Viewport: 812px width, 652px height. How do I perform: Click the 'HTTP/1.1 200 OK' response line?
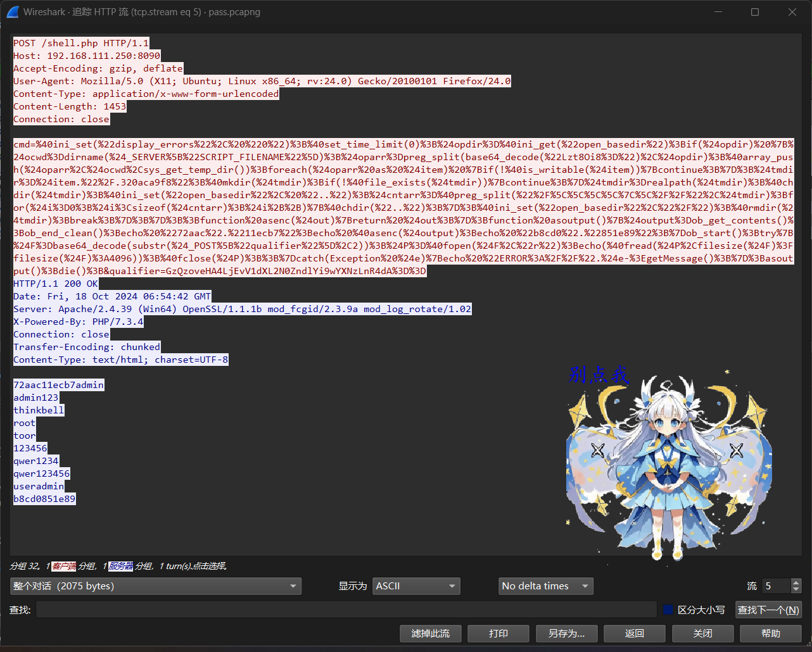(56, 284)
